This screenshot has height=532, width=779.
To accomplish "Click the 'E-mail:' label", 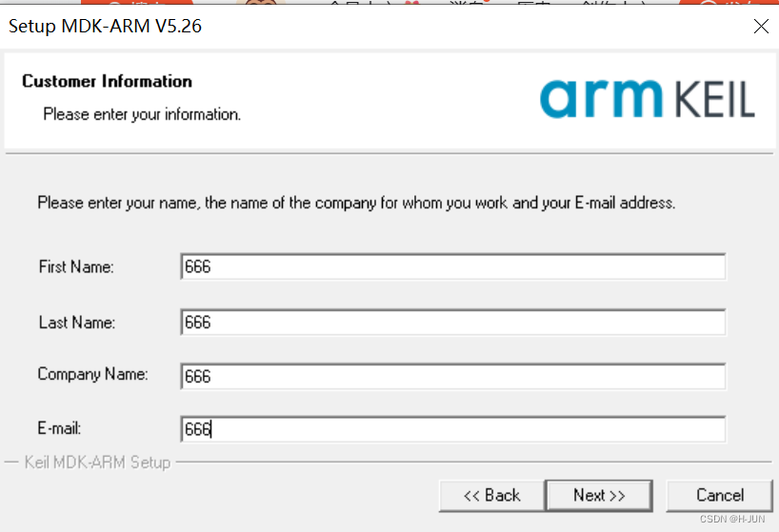I will tap(59, 428).
